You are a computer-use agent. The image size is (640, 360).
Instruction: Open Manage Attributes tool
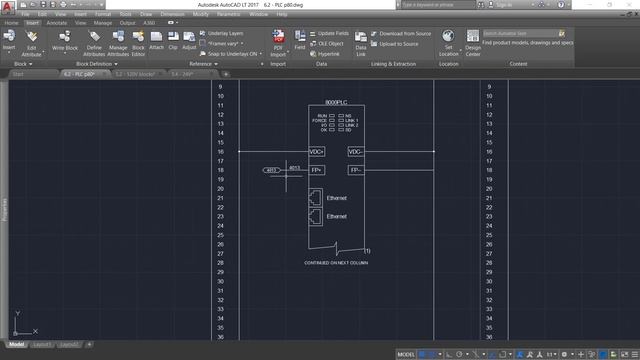[x=118, y=43]
